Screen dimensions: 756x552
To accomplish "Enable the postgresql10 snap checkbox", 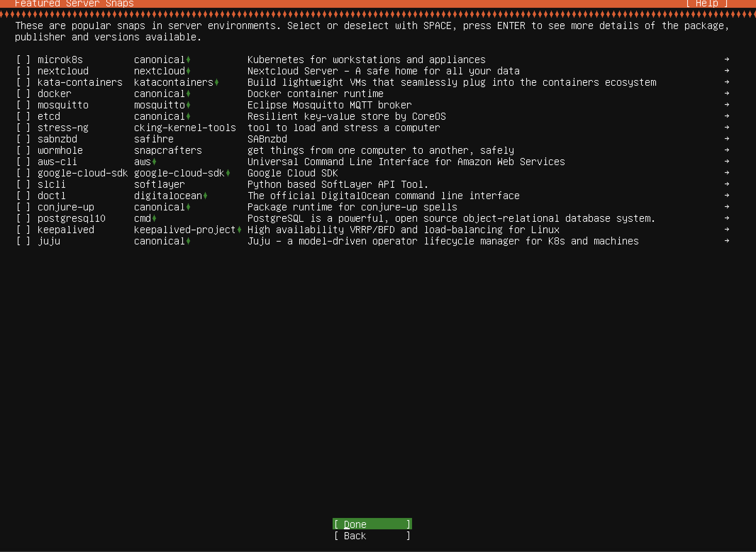I will tap(23, 219).
